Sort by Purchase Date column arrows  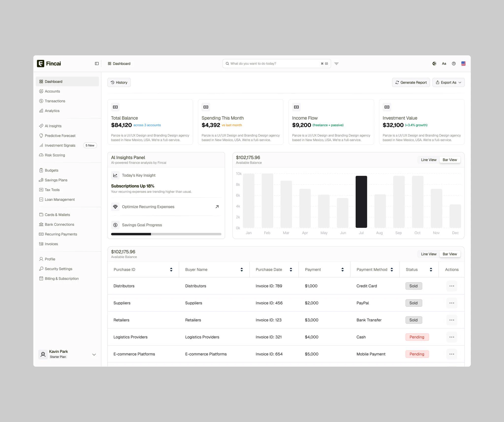(x=291, y=270)
